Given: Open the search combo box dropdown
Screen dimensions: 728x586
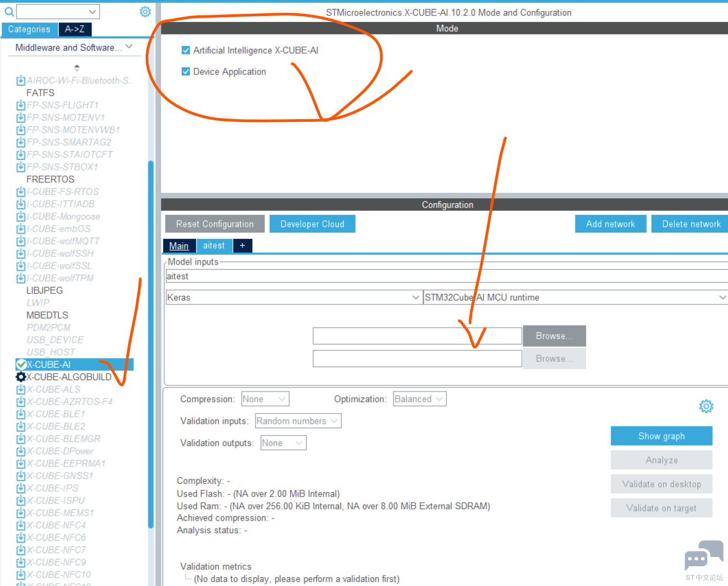Looking at the screenshot, I should [92, 12].
